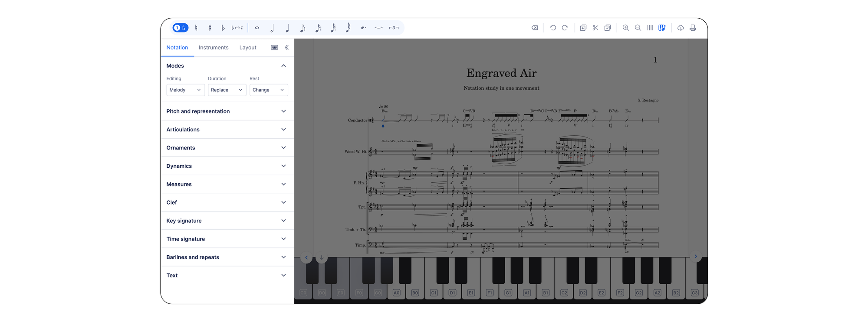
Task: Expand the Articulations section
Action: (x=227, y=130)
